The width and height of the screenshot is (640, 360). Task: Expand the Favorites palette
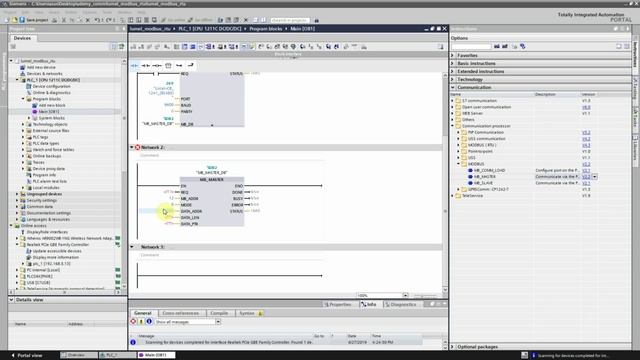coord(453,55)
